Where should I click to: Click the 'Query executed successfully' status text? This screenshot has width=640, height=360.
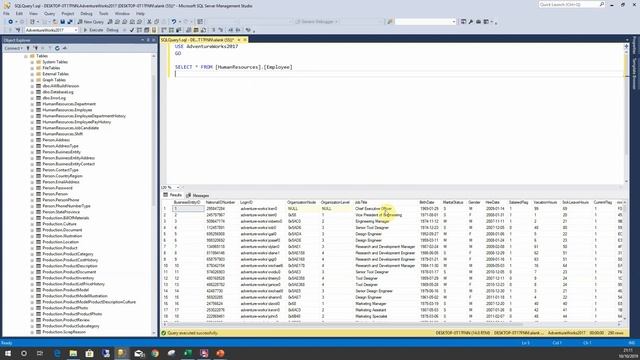coord(193,333)
